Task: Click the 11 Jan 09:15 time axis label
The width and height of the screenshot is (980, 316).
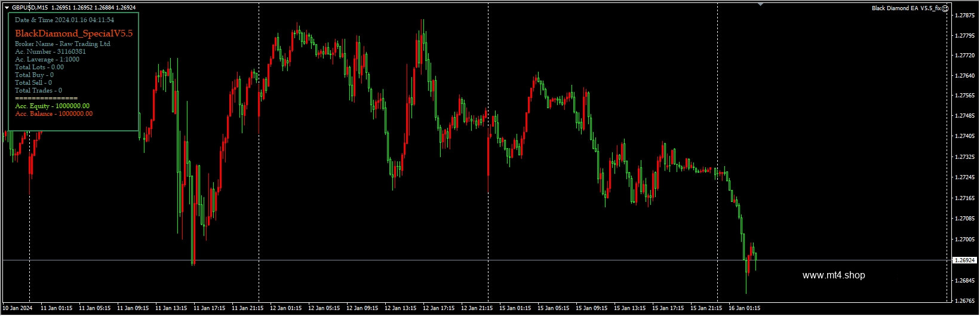Action: click(133, 309)
